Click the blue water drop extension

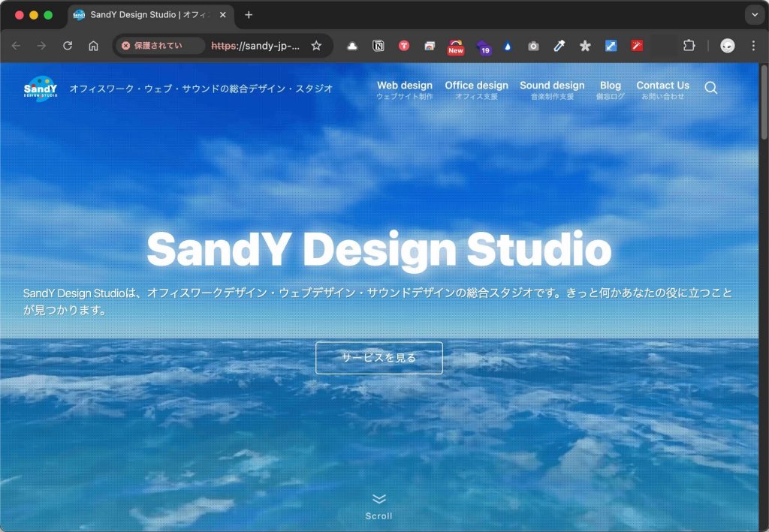[x=508, y=46]
